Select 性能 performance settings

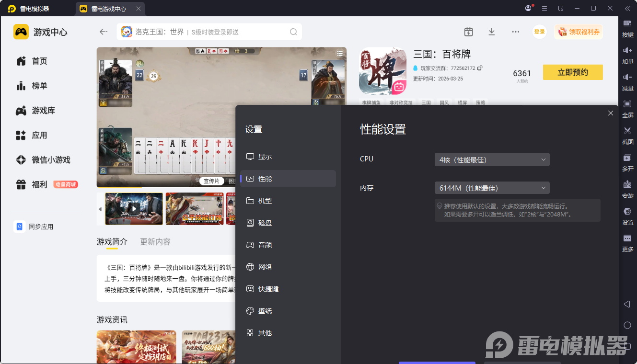(x=288, y=179)
